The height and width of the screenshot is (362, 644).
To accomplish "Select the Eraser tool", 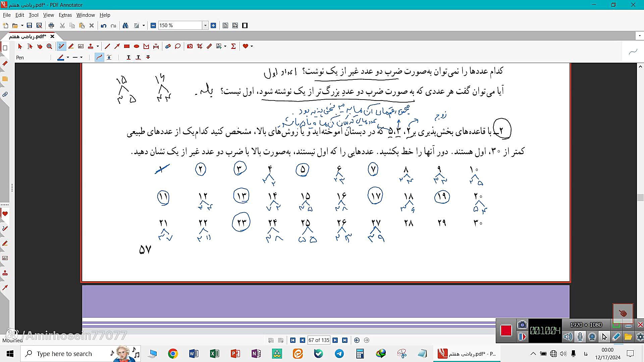I will 168,46.
